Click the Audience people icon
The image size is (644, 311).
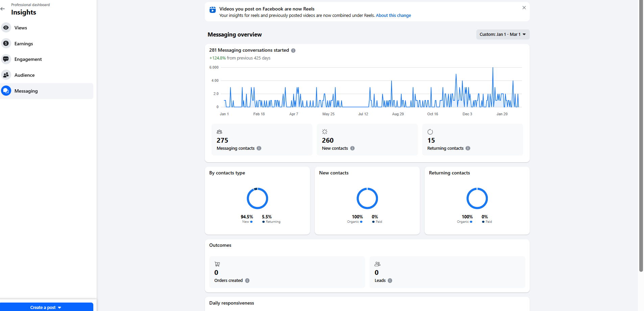coord(6,75)
